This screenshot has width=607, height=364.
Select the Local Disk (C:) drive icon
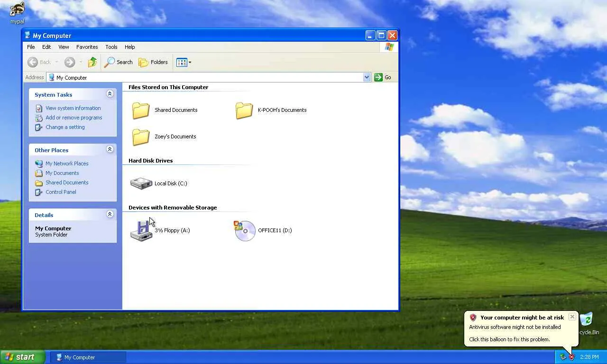click(x=141, y=183)
